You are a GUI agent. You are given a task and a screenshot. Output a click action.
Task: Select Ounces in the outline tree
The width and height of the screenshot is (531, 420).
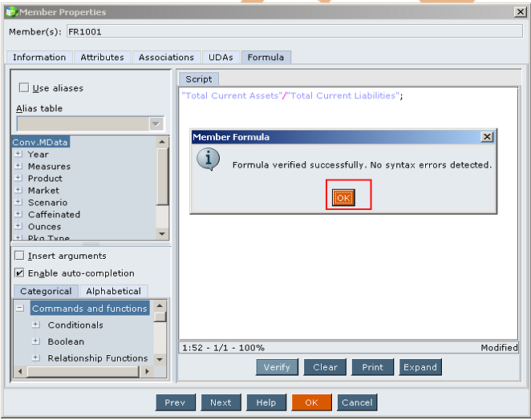pos(45,226)
